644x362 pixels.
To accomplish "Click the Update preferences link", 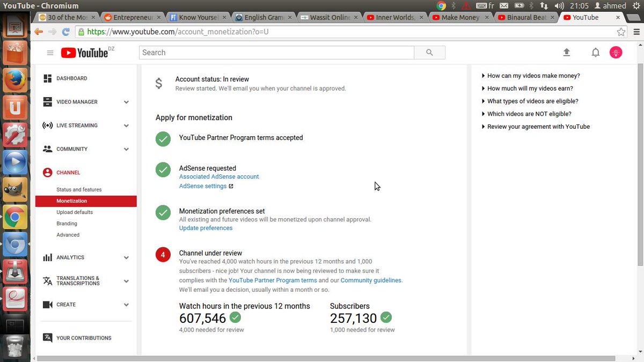I will pyautogui.click(x=206, y=228).
